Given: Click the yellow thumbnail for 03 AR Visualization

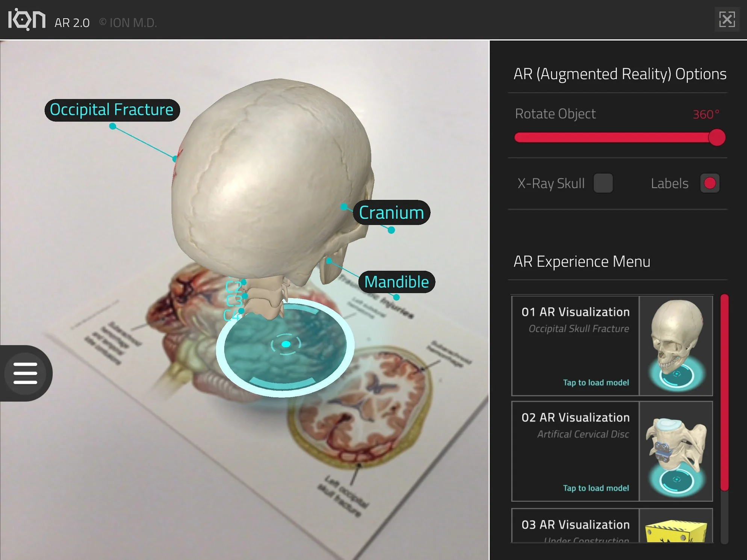Looking at the screenshot, I should coord(676,525).
